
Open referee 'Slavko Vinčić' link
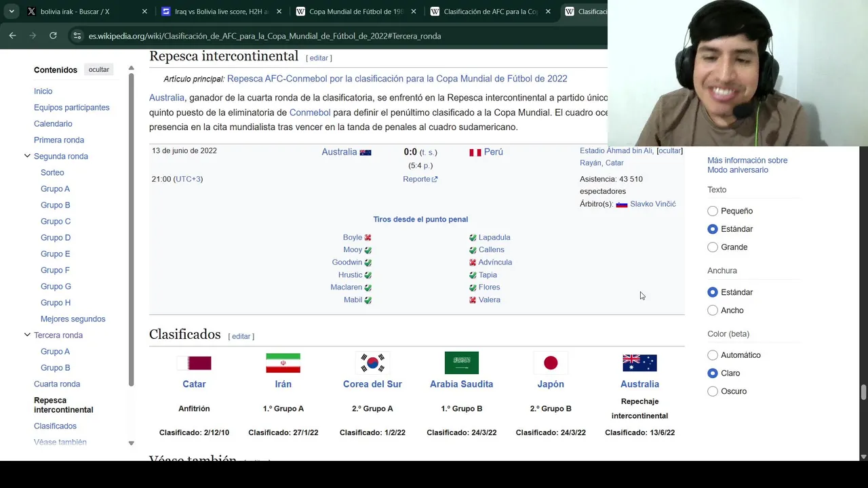click(x=652, y=204)
